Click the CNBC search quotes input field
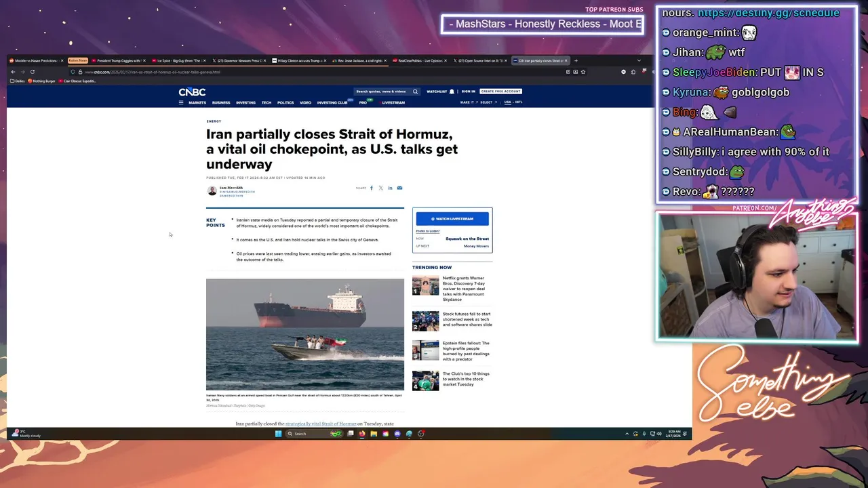 [x=382, y=91]
